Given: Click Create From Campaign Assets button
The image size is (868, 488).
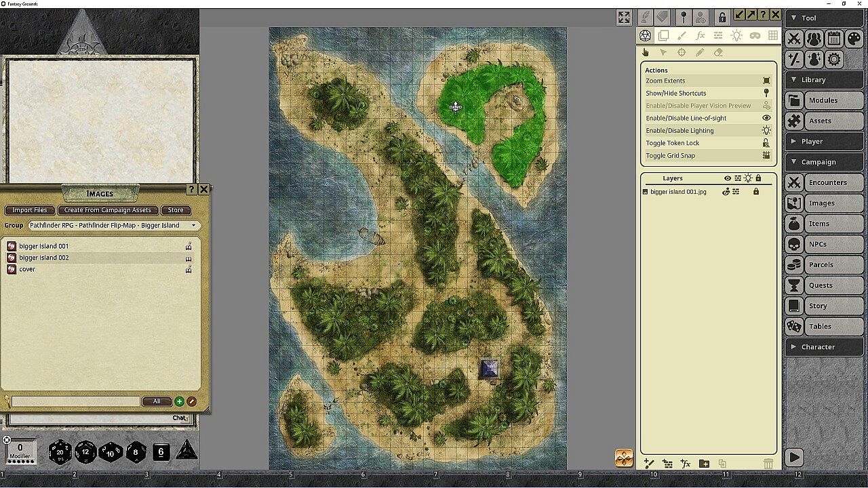Looking at the screenshot, I should click(108, 210).
